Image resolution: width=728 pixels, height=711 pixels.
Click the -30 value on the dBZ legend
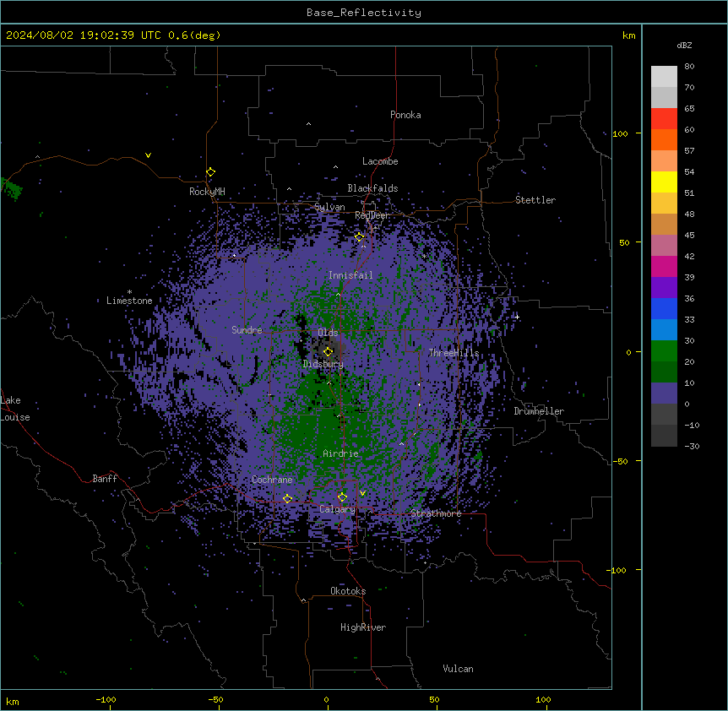[692, 446]
